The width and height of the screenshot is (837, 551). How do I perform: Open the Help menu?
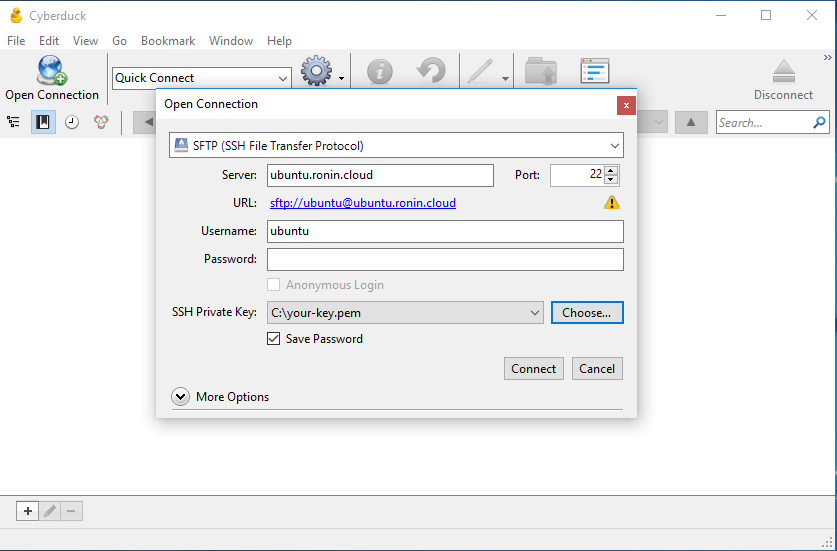(279, 41)
